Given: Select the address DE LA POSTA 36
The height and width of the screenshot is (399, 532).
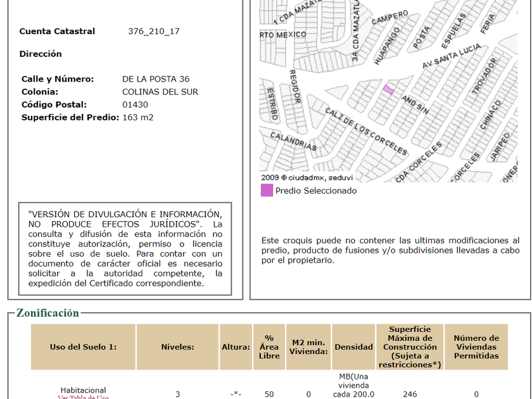Looking at the screenshot, I should point(156,79).
